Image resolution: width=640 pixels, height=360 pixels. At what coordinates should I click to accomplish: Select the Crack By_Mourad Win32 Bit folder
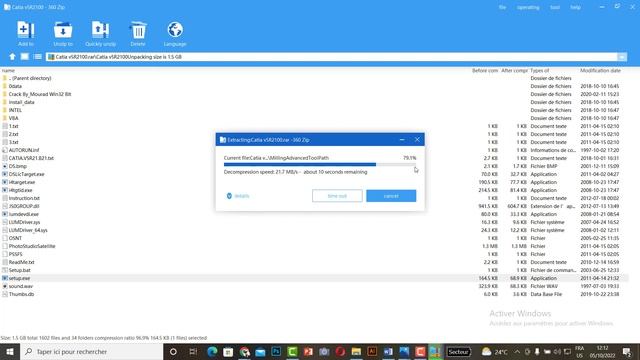[x=37, y=94]
